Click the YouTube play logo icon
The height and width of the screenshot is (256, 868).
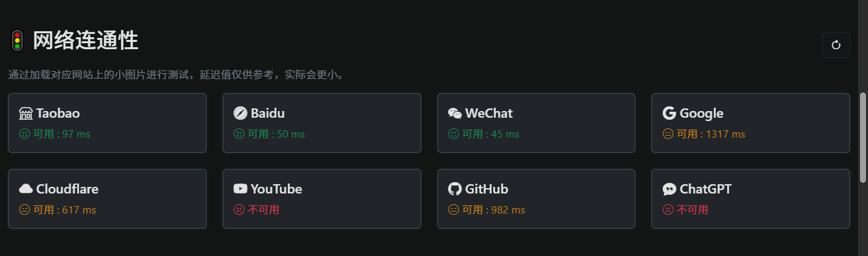241,189
